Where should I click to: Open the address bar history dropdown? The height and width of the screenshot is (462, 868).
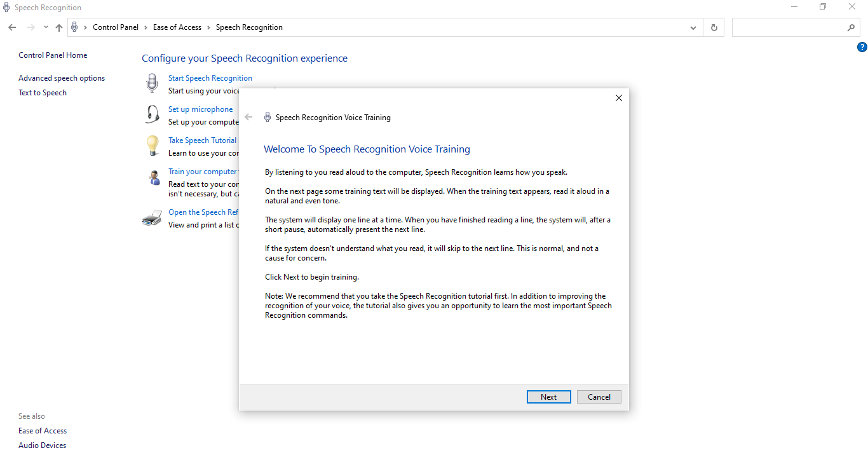pos(693,27)
